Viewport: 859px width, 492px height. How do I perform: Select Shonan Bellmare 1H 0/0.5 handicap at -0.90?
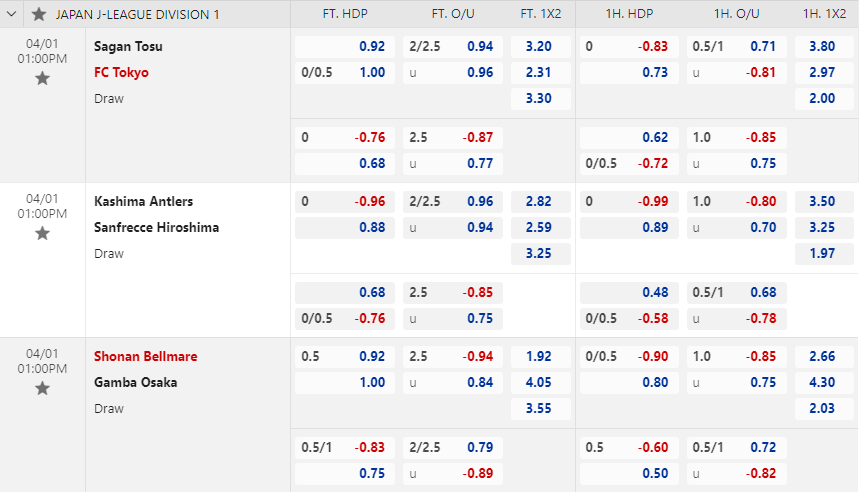tap(629, 357)
